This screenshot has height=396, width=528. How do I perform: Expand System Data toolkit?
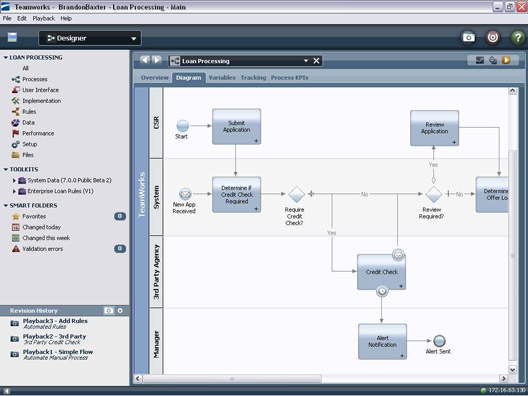click(x=14, y=180)
